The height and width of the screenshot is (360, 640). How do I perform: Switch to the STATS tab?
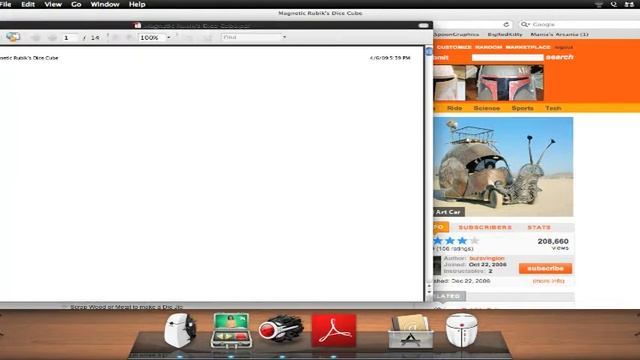539,227
